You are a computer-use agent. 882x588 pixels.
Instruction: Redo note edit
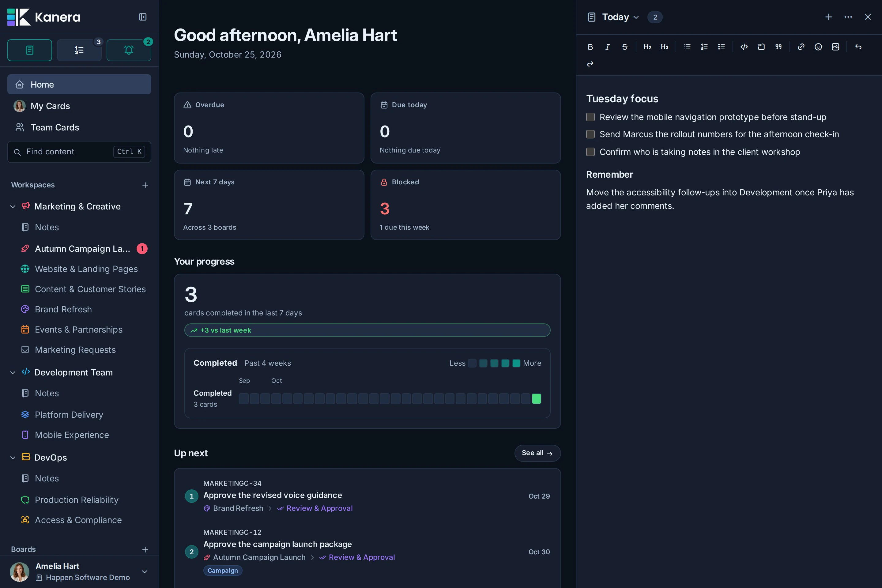[590, 64]
